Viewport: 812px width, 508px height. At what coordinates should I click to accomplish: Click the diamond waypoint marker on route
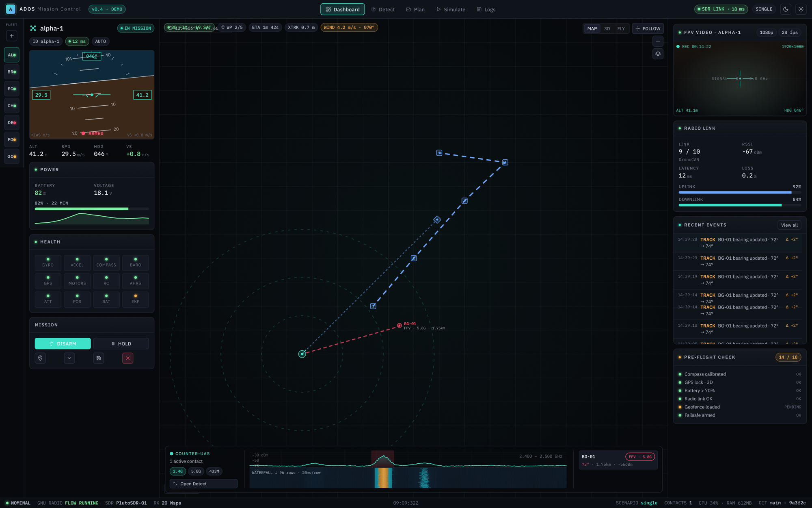[x=437, y=219]
